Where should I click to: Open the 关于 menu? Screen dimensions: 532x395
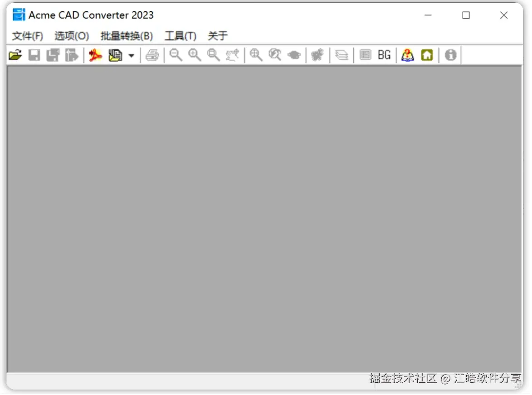coord(218,36)
